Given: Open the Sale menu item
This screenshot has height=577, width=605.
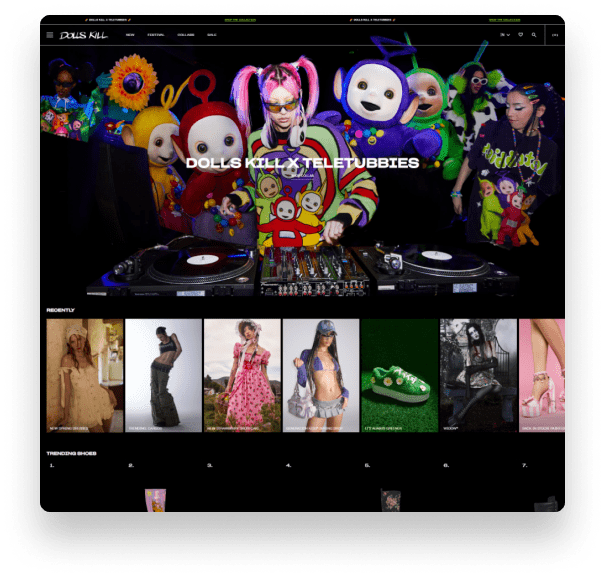Looking at the screenshot, I should (x=212, y=35).
